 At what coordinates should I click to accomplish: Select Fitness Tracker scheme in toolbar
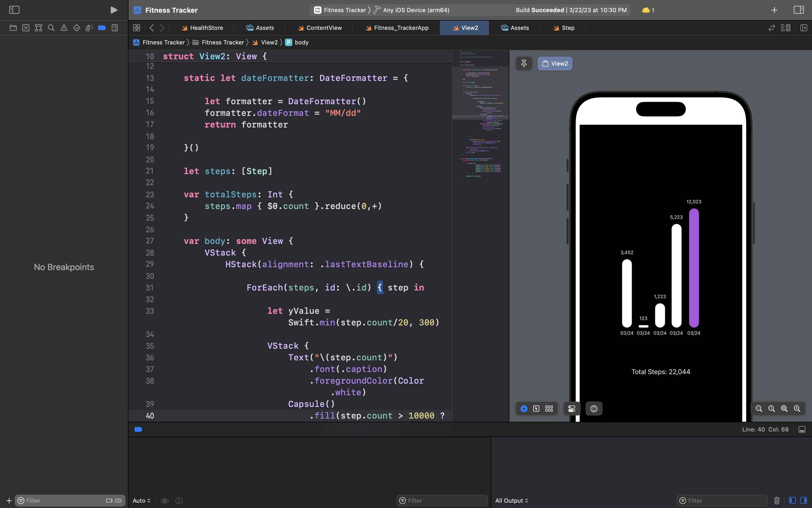pos(340,10)
